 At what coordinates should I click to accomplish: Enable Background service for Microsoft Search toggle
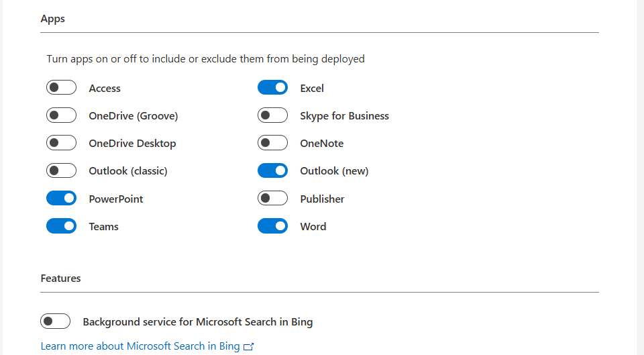(x=55, y=321)
